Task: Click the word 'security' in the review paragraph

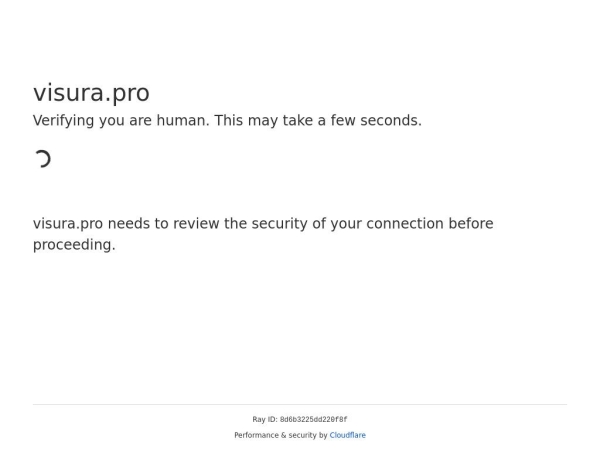Action: 279,223
